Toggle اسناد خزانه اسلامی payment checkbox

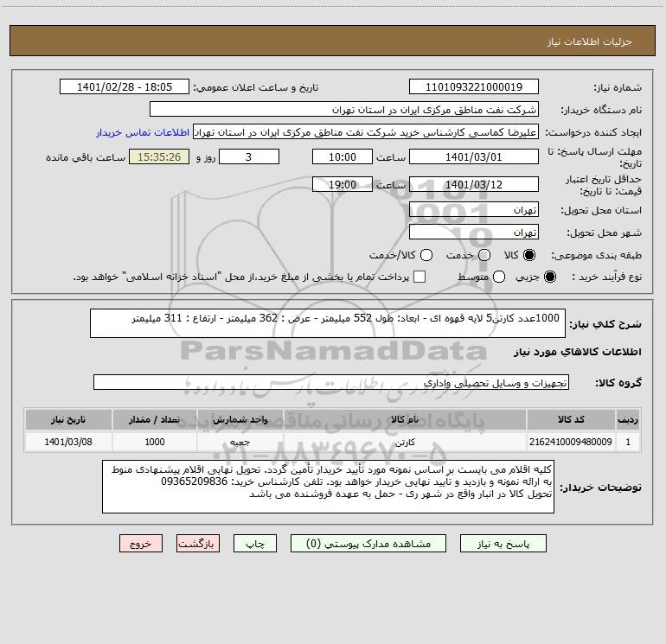[419, 277]
